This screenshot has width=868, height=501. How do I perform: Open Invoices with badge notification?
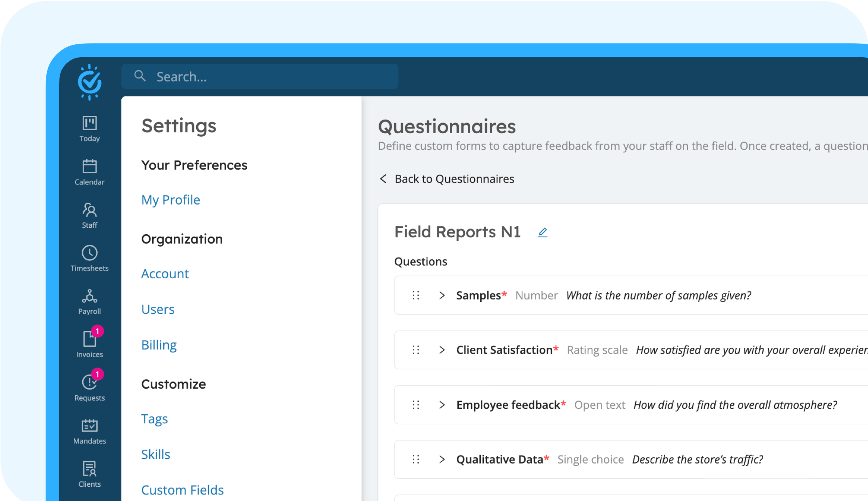(x=90, y=342)
